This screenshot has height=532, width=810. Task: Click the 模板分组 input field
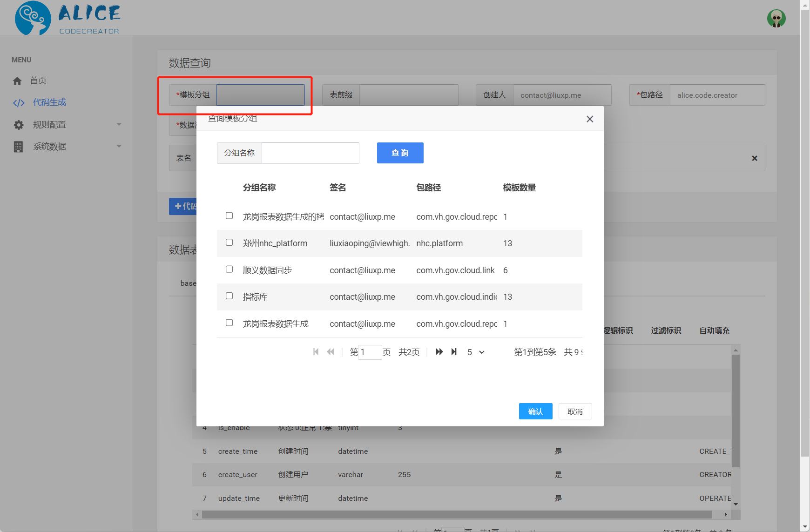[x=261, y=95]
